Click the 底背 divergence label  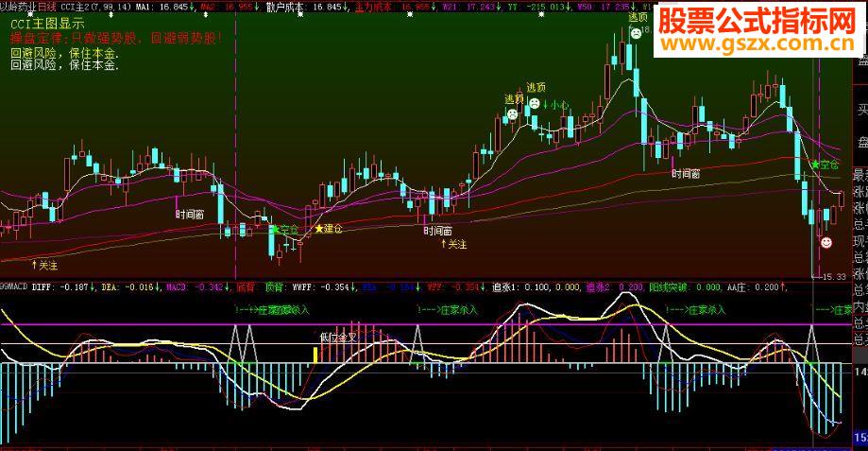[x=246, y=287]
